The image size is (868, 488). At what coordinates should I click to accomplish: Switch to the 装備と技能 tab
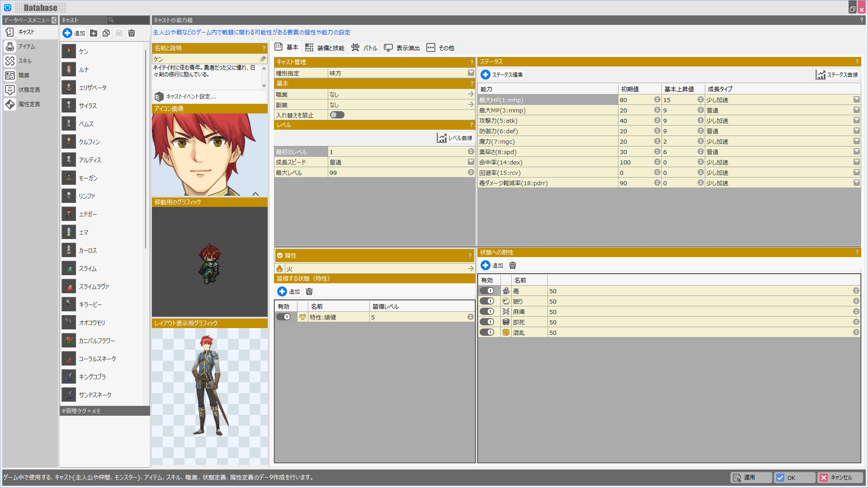click(x=325, y=48)
